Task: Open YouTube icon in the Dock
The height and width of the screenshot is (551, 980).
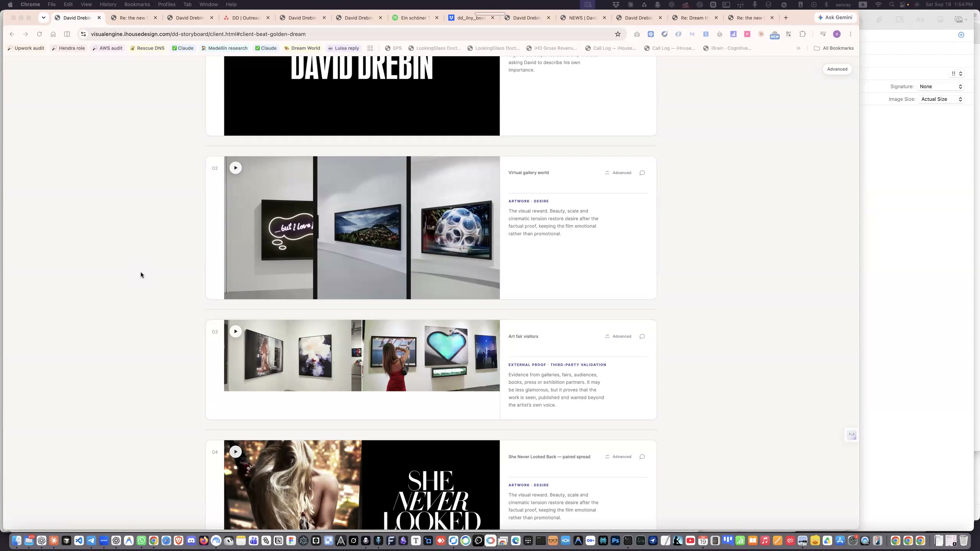Action: (690, 541)
